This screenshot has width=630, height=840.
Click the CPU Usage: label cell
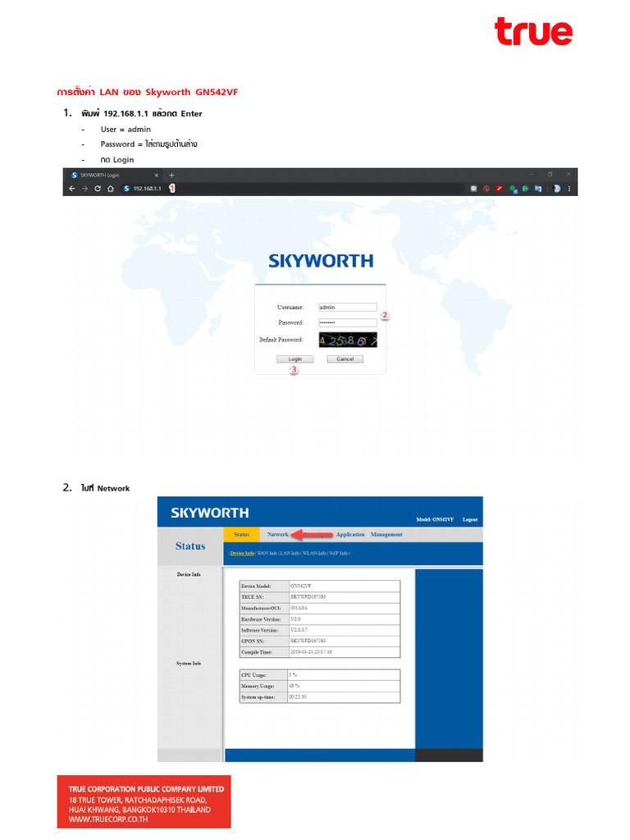[263, 675]
